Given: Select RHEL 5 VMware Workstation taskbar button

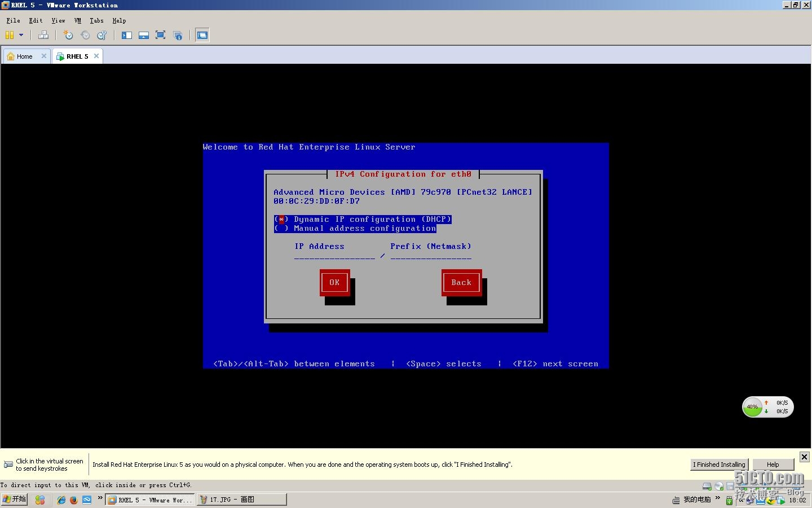Looking at the screenshot, I should (x=150, y=500).
